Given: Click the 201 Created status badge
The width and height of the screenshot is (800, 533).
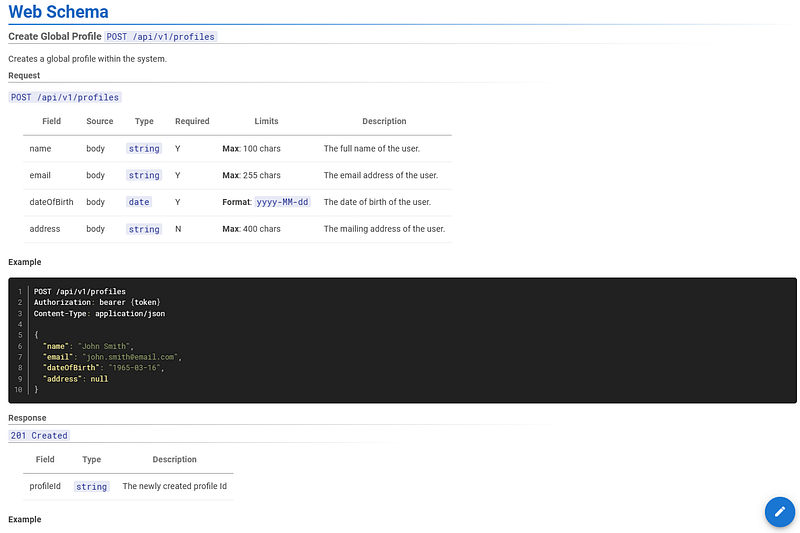Looking at the screenshot, I should click(x=39, y=436).
